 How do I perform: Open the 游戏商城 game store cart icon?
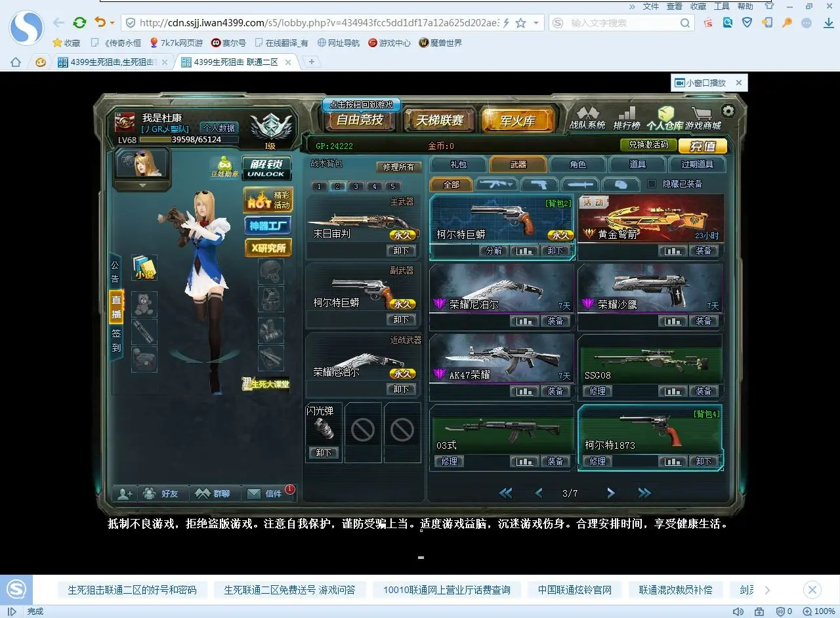702,118
